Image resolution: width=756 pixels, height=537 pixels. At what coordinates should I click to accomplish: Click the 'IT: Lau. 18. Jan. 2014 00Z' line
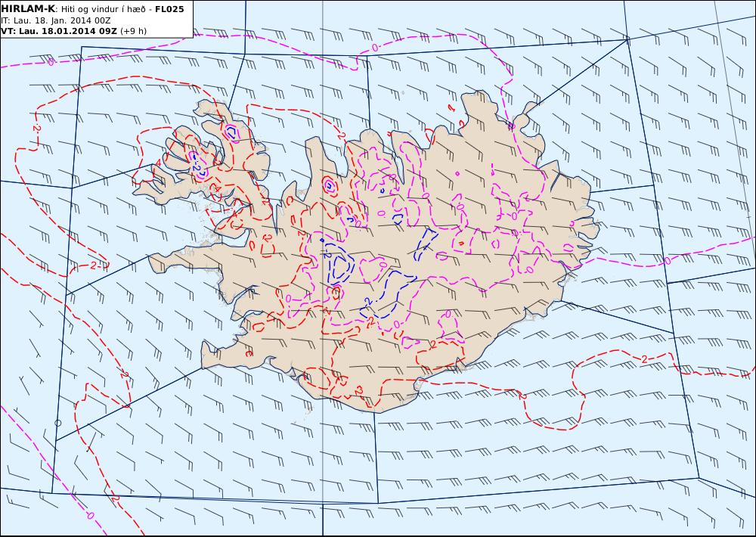pyautogui.click(x=55, y=20)
